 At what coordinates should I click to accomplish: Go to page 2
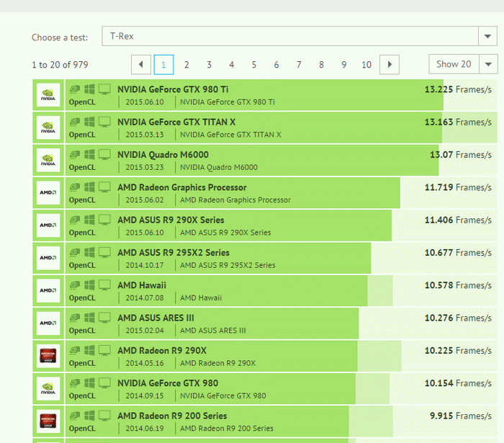click(186, 65)
